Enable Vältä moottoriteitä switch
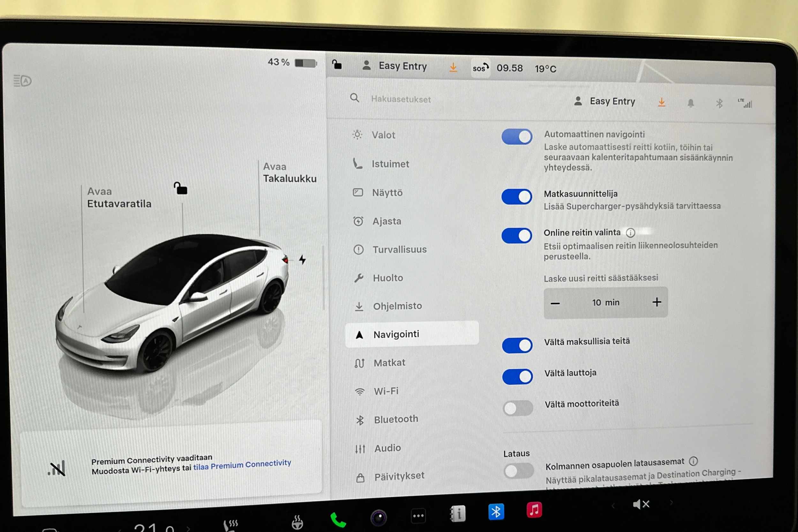 click(518, 408)
